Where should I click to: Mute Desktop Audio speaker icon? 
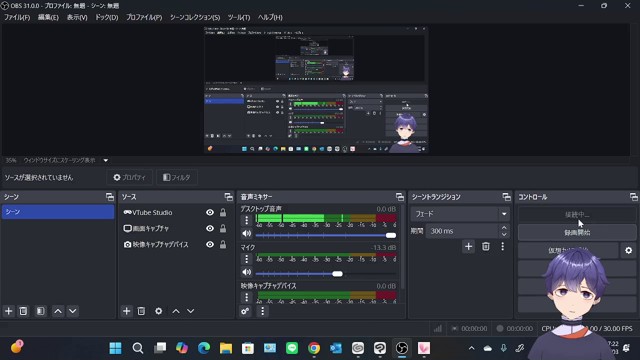coord(247,233)
